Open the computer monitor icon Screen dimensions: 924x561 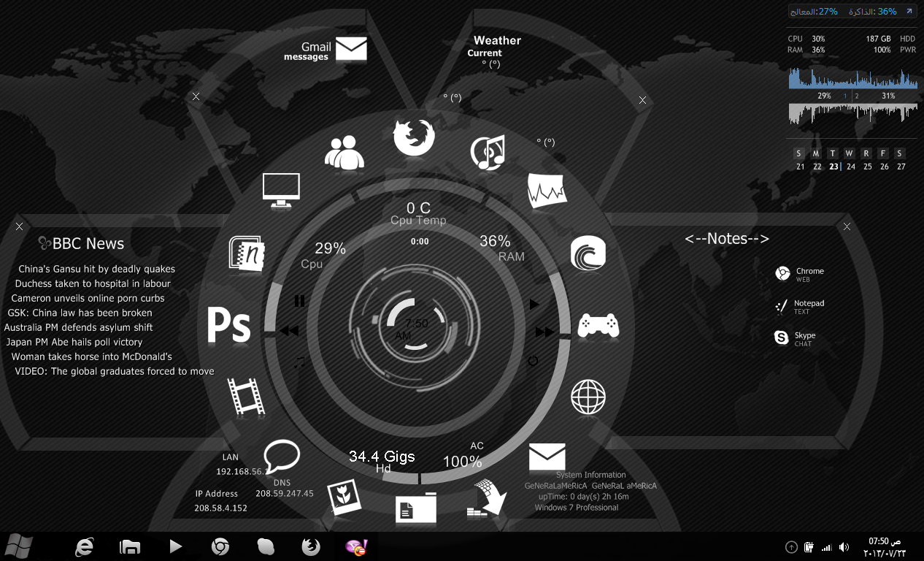point(281,191)
